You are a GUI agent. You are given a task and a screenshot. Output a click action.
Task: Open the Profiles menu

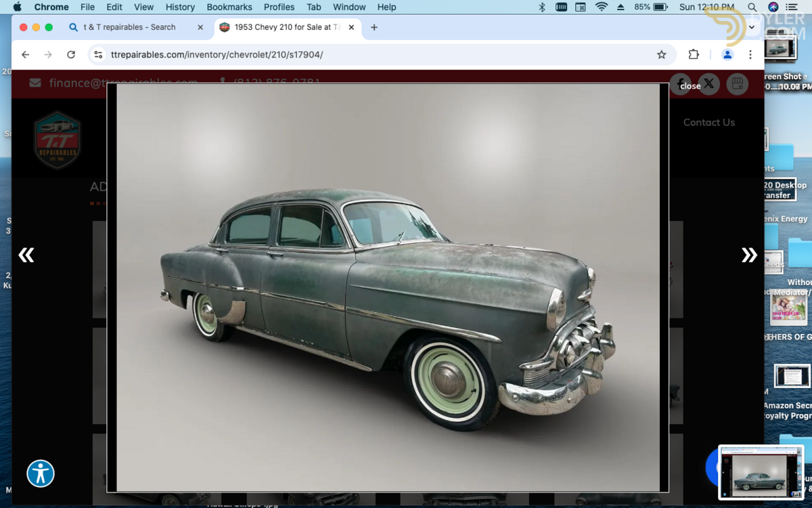click(279, 7)
